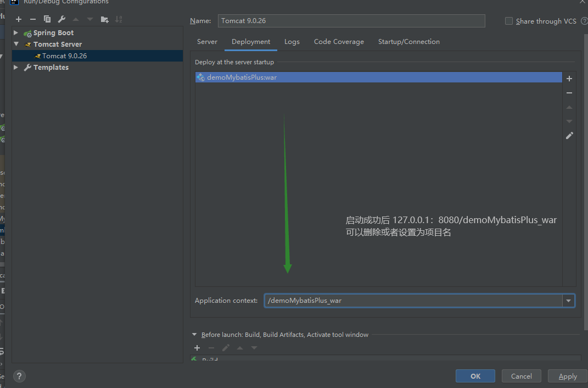Click the demoMybatisPlus:war artifact icon
The height and width of the screenshot is (388, 588).
pyautogui.click(x=200, y=77)
